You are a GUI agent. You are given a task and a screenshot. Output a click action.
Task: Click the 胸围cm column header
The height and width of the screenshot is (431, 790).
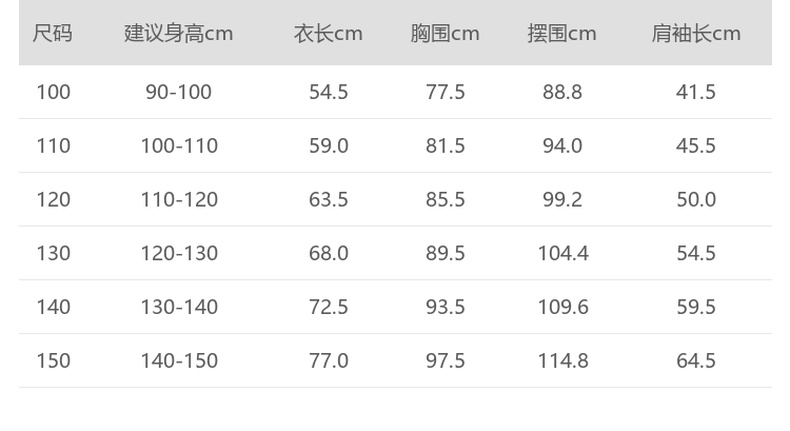tap(445, 33)
